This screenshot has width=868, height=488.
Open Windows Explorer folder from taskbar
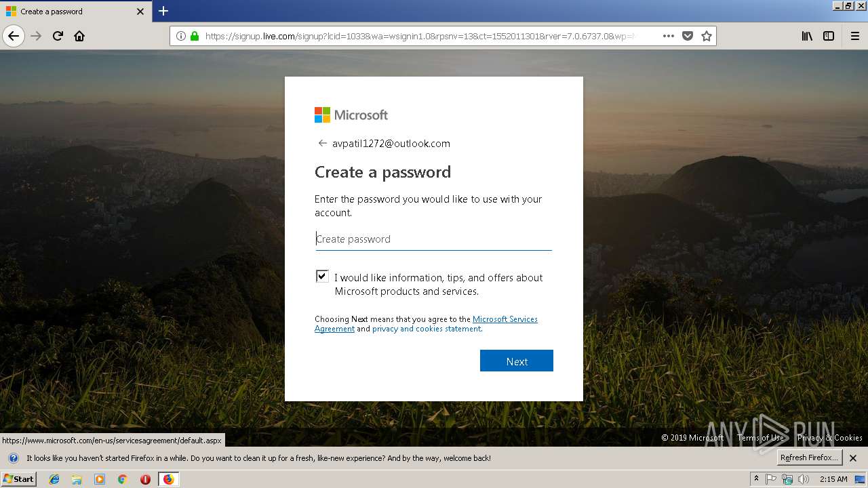point(77,479)
